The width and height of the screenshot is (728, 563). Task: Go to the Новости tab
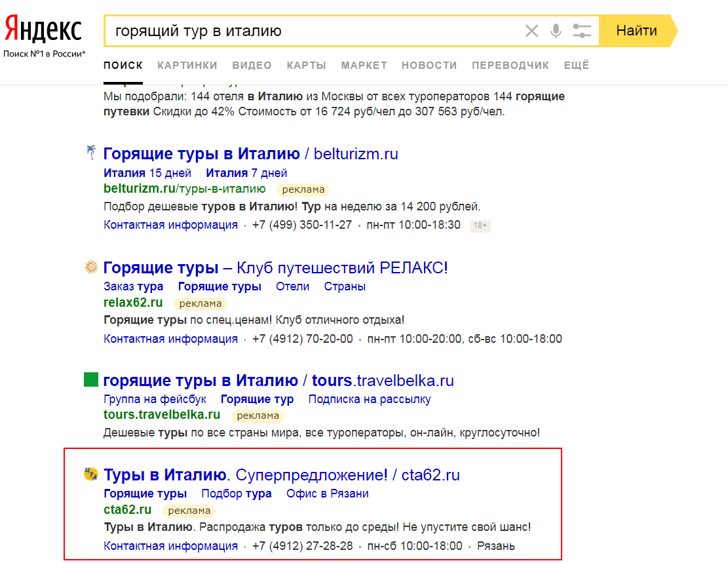click(x=429, y=66)
